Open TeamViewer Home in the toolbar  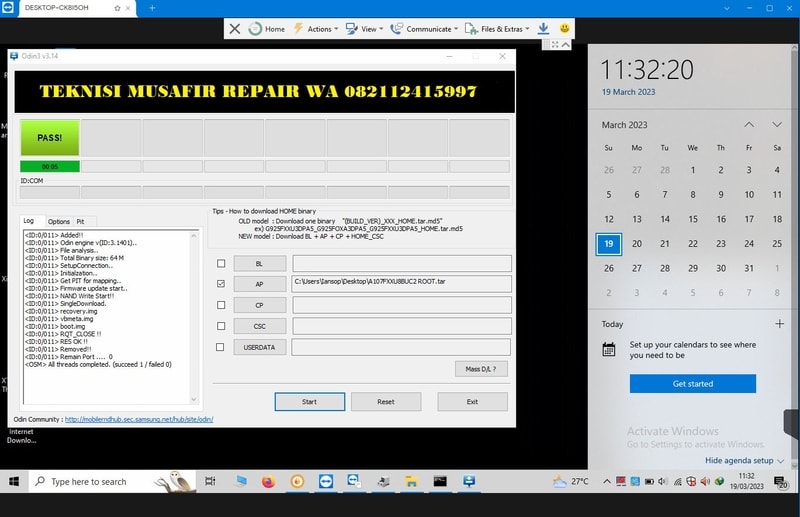click(267, 29)
